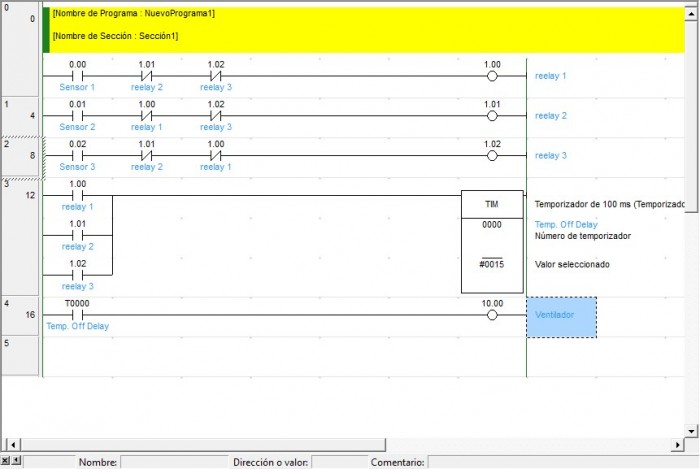Select the Sensor 3 contact 0.02
700x469 pixels.
[77, 155]
